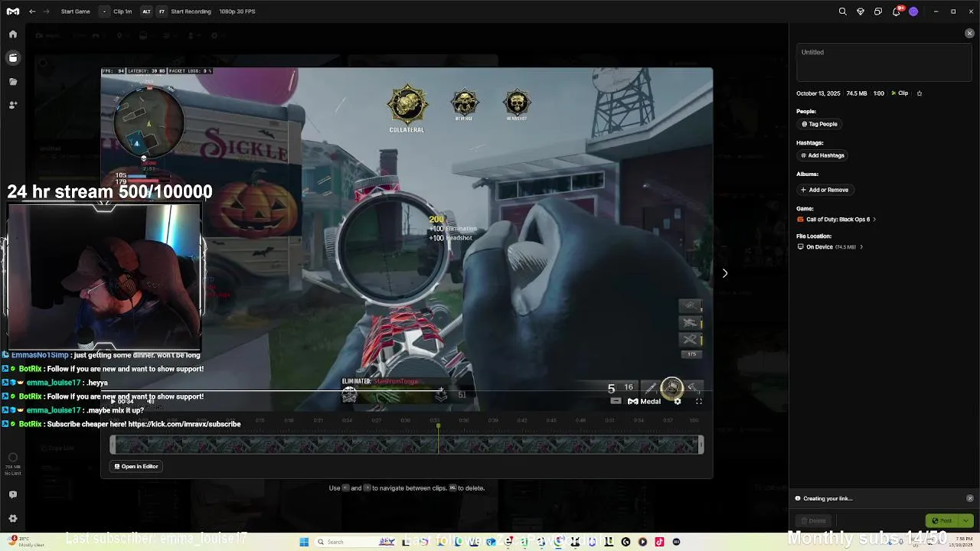Click the clip timeline thumbnail strip
980x551 pixels.
point(407,445)
